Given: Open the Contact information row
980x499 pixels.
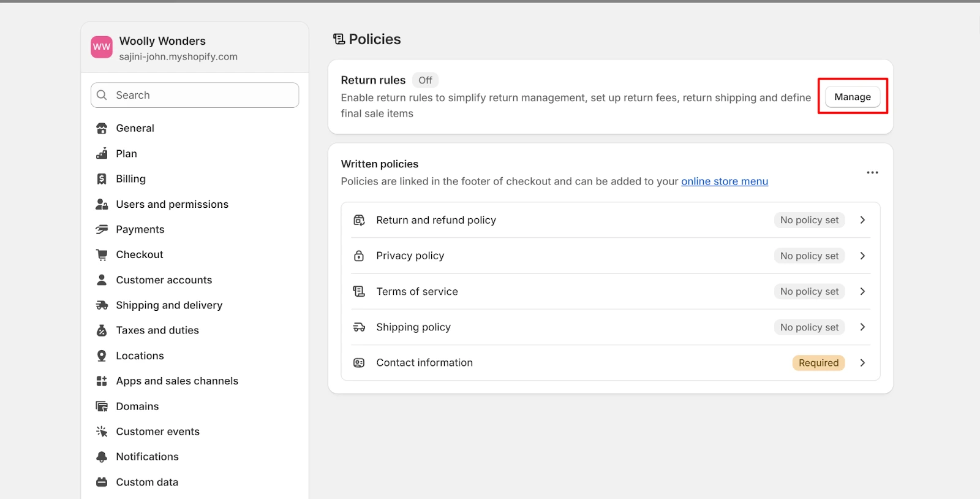Looking at the screenshot, I should coord(611,363).
